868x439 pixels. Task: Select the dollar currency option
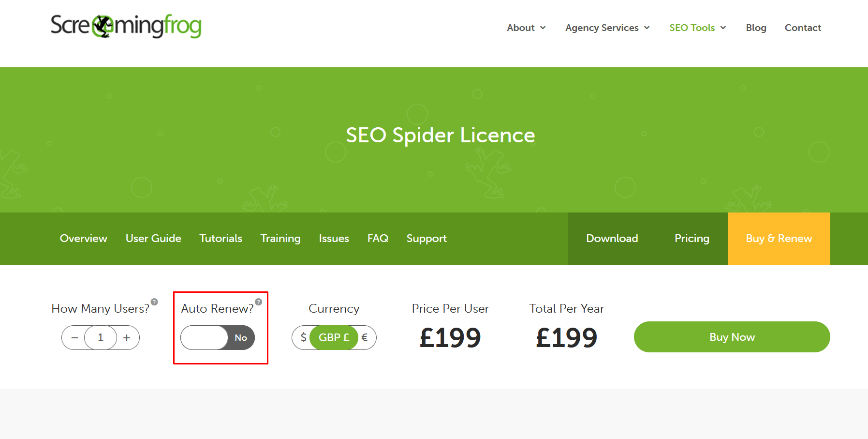click(x=303, y=337)
